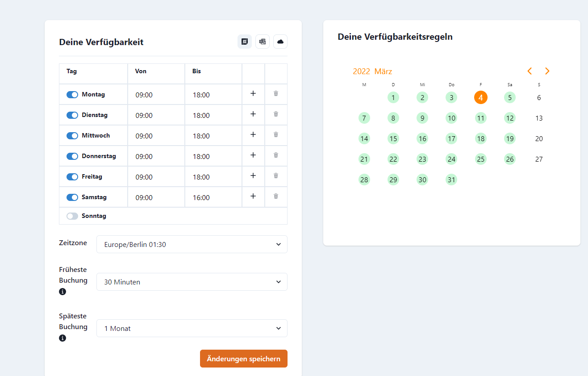Select March 20 in the calendar

pyautogui.click(x=539, y=138)
